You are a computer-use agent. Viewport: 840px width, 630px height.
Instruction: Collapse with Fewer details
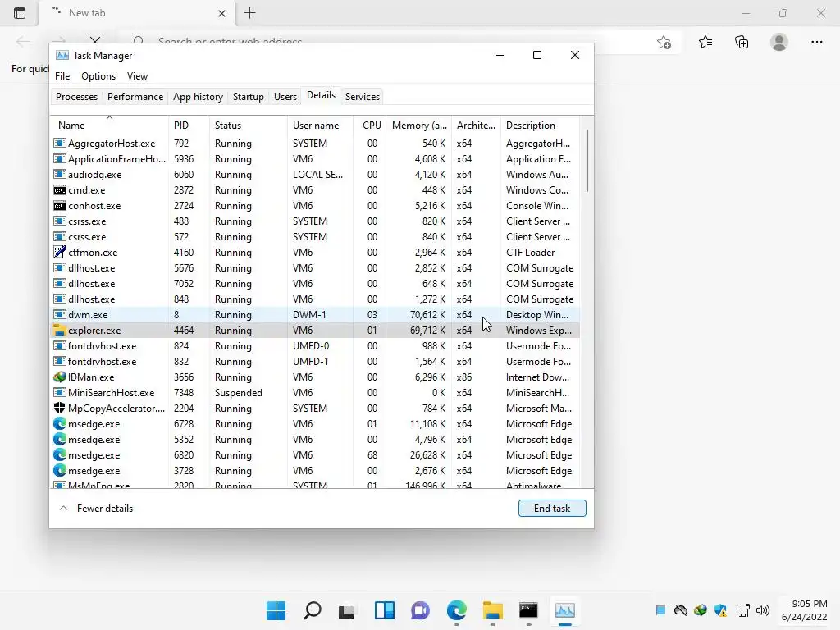(x=97, y=509)
